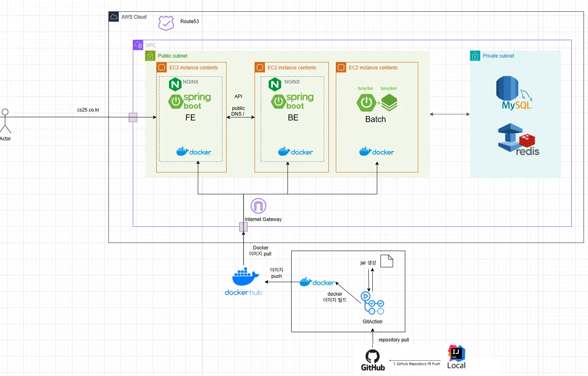The width and height of the screenshot is (588, 376).
Task: Select the small 'Spring Batch' caption
Action: pyautogui.click(x=389, y=88)
